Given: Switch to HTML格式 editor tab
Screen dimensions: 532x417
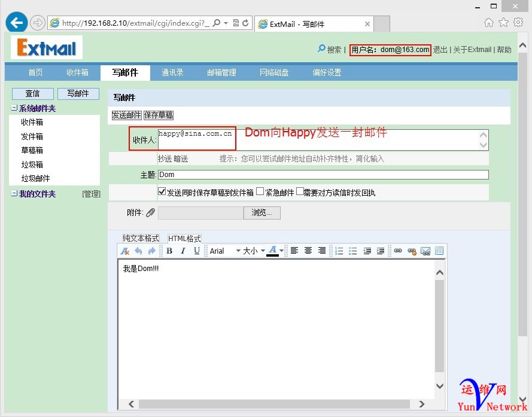Looking at the screenshot, I should pyautogui.click(x=184, y=239).
